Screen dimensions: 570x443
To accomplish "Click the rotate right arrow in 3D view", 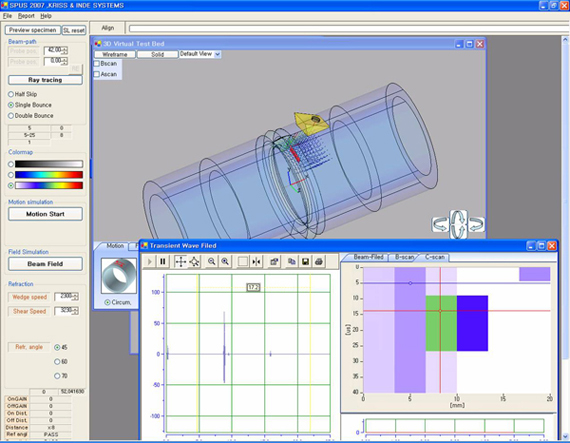I will tap(476, 224).
